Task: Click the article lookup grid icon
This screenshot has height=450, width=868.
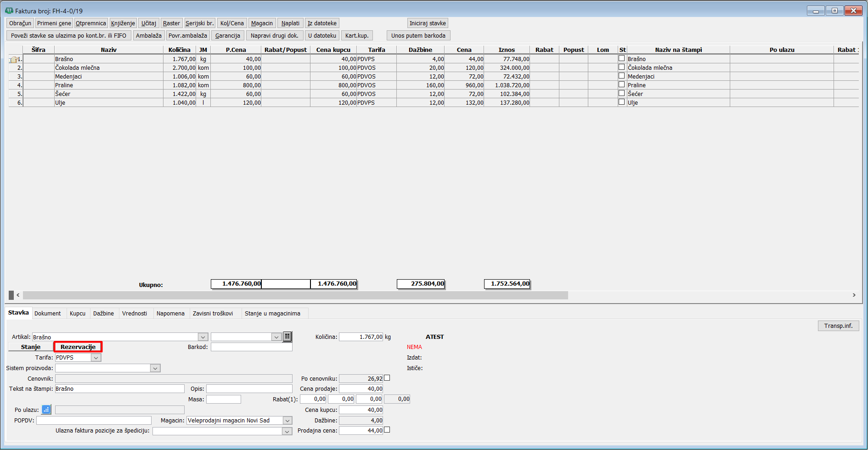Action: [287, 337]
